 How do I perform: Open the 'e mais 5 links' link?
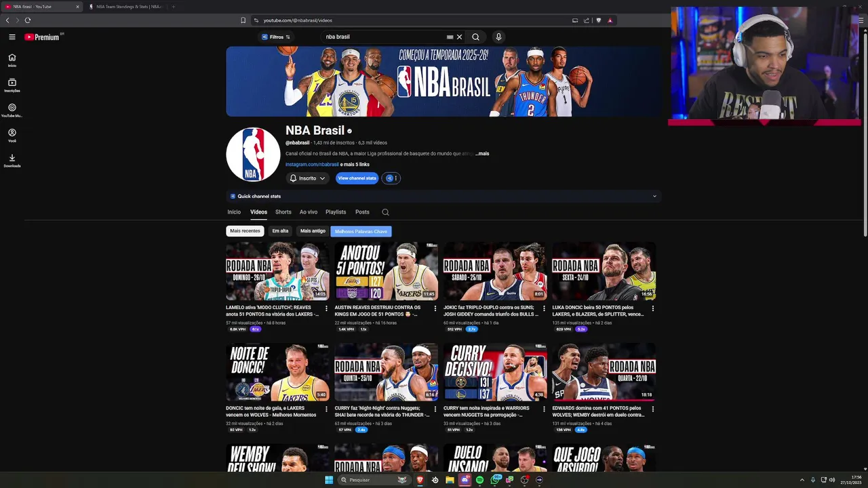tap(355, 165)
